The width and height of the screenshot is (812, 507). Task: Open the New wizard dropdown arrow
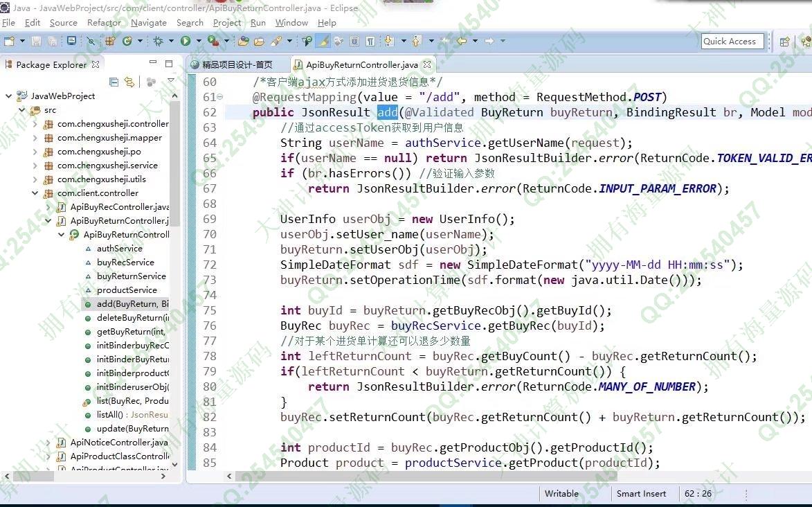coord(22,41)
